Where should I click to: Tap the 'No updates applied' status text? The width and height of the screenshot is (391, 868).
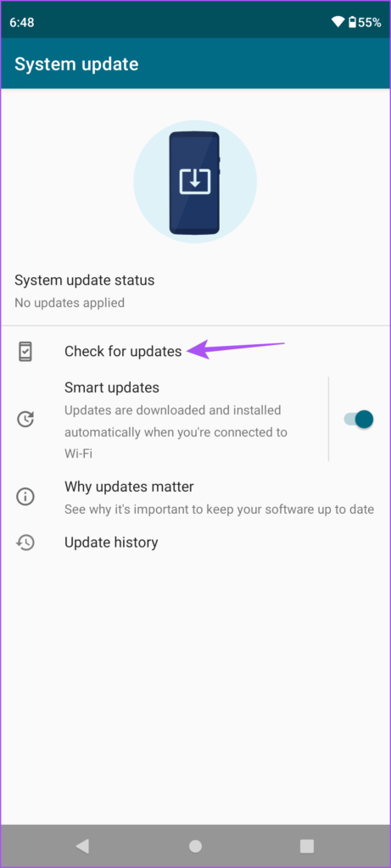pyautogui.click(x=70, y=303)
